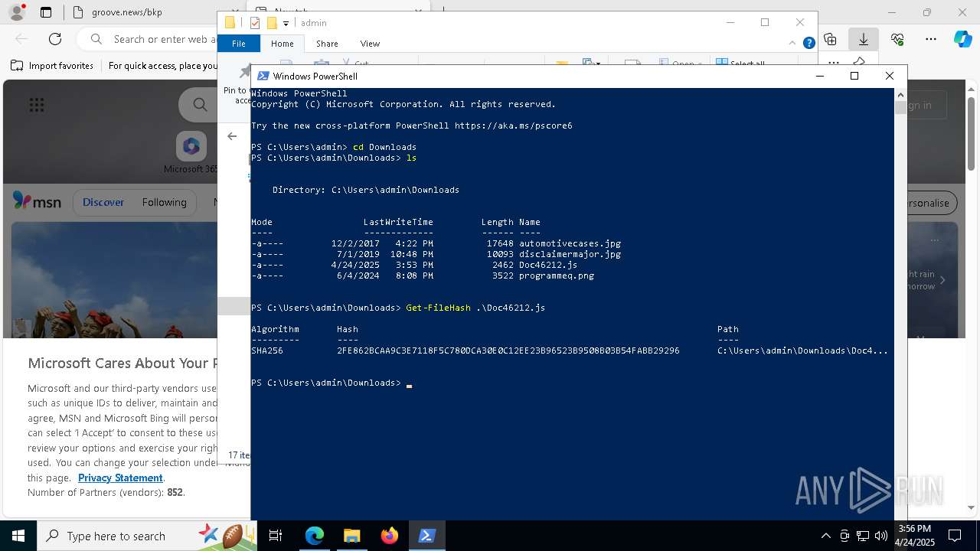The height and width of the screenshot is (551, 980).
Task: Select Following tab on MSN
Action: click(164, 202)
